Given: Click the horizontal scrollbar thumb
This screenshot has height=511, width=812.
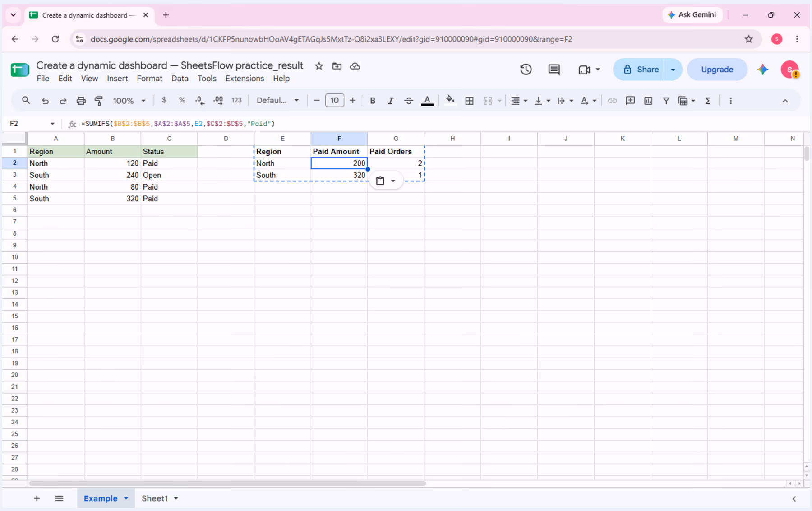Looking at the screenshot, I should click(227, 483).
